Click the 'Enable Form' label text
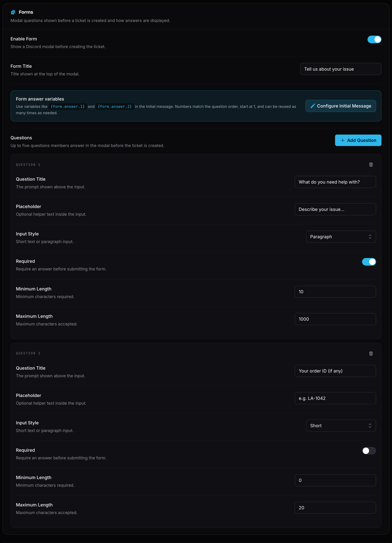392x543 pixels. coord(24,39)
